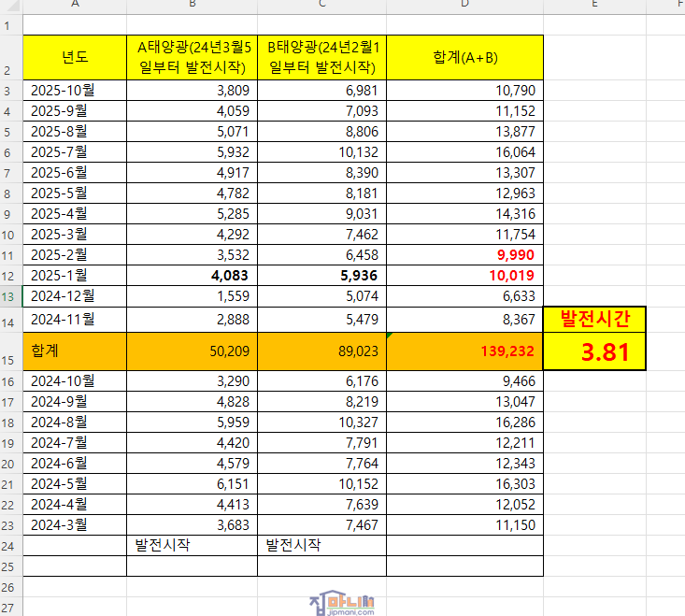The image size is (685, 616).
Task: Select the 합계(A+B) header cell
Action: point(464,58)
